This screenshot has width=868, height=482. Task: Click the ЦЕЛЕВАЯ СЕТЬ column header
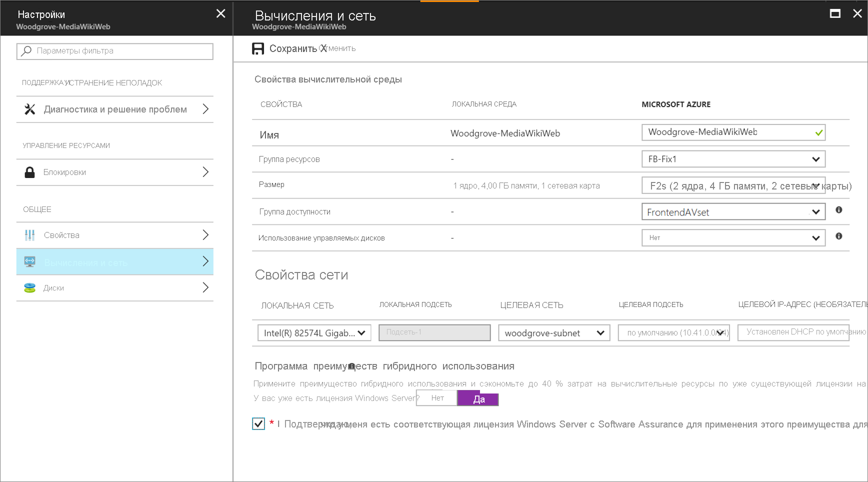(x=531, y=305)
